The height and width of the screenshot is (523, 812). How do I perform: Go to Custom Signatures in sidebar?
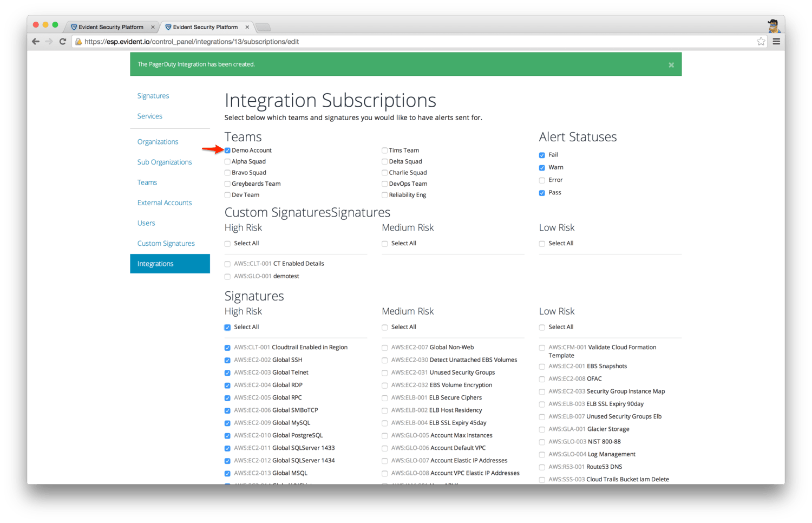click(x=166, y=244)
